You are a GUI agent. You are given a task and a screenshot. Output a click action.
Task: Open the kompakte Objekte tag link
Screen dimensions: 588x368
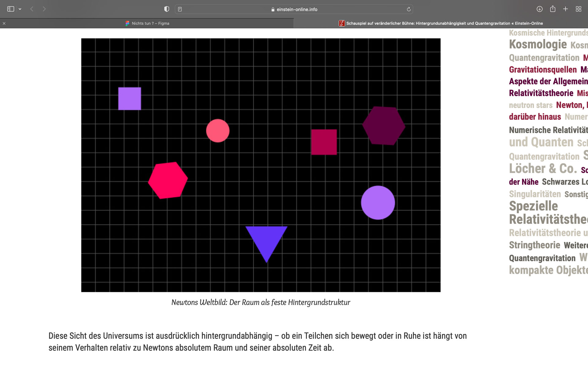pos(548,270)
